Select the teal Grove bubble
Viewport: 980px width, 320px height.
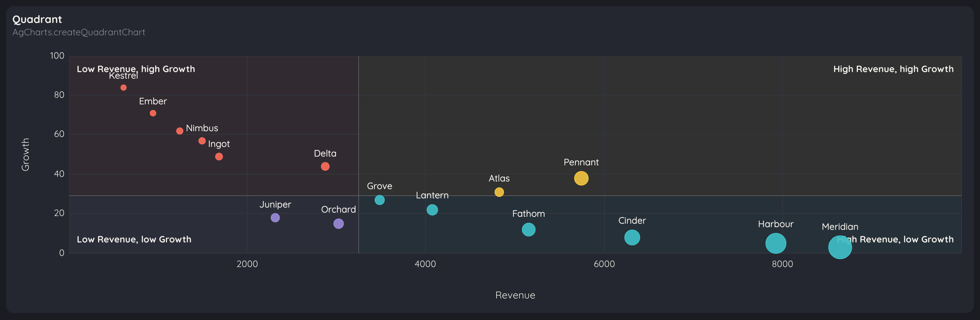[379, 200]
